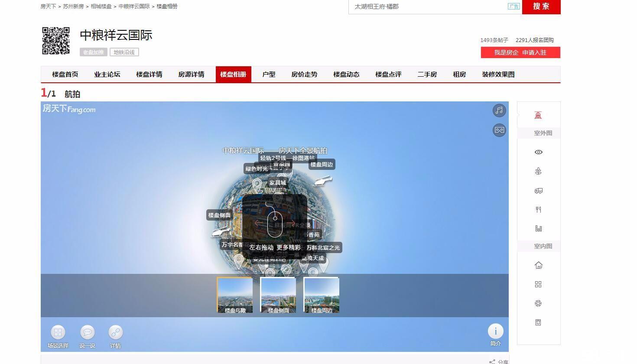Toggle the background music icon
The width and height of the screenshot is (637, 364).
[499, 110]
